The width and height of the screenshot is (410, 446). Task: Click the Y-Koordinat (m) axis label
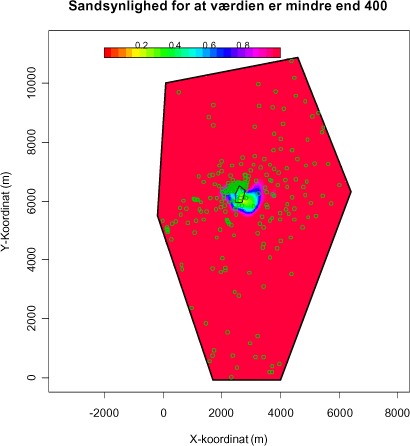point(6,212)
